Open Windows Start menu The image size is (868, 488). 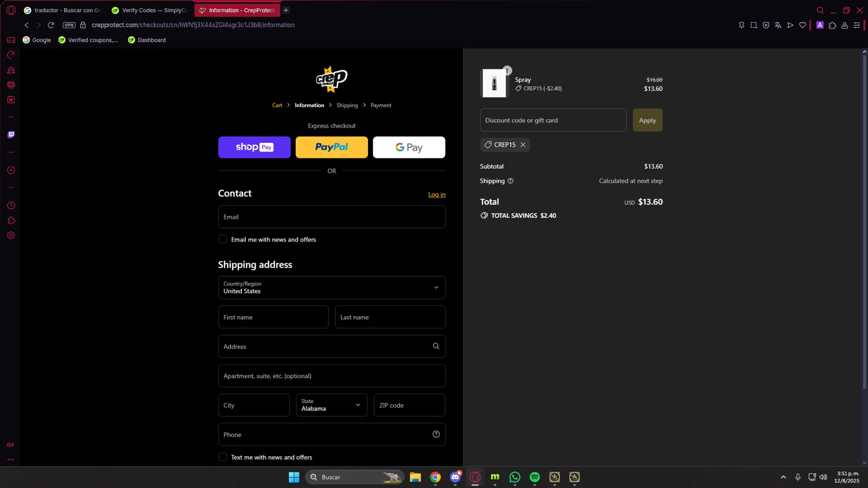(294, 477)
